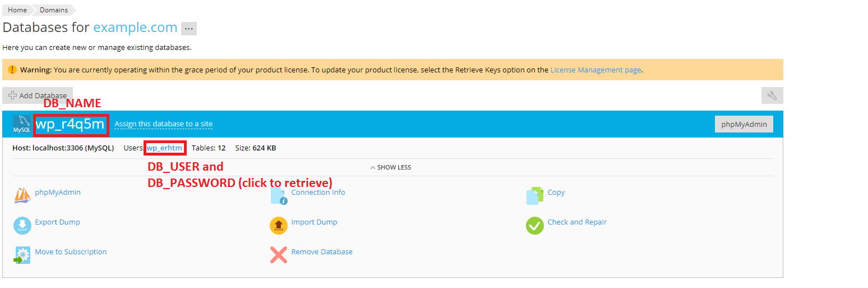Click Assign this database to a site
This screenshot has width=868, height=288.
click(x=163, y=124)
